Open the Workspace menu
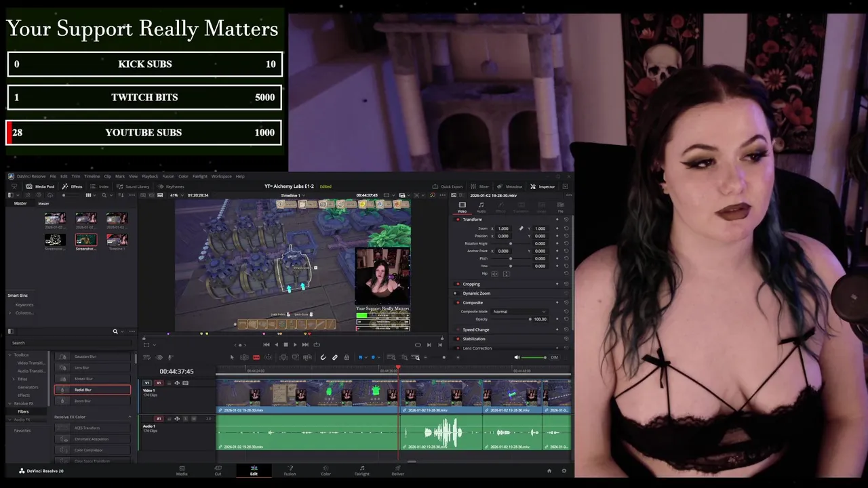 click(221, 176)
